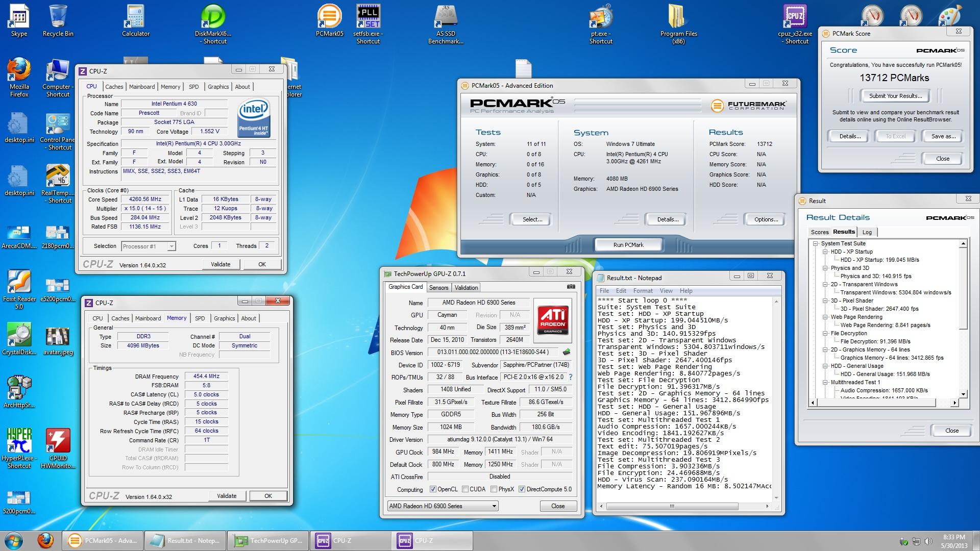
Task: Open GPU selection dropdown AMD Radeon HD 6900
Action: click(443, 506)
